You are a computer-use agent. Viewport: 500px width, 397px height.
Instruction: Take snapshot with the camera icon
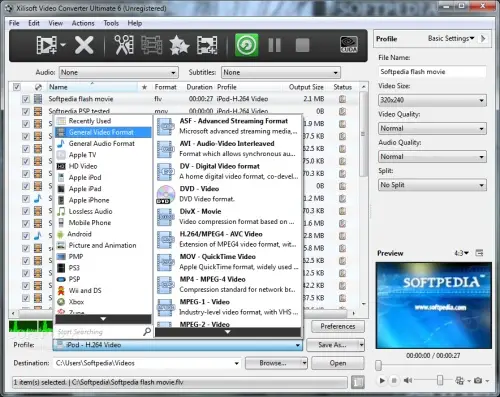point(478,380)
